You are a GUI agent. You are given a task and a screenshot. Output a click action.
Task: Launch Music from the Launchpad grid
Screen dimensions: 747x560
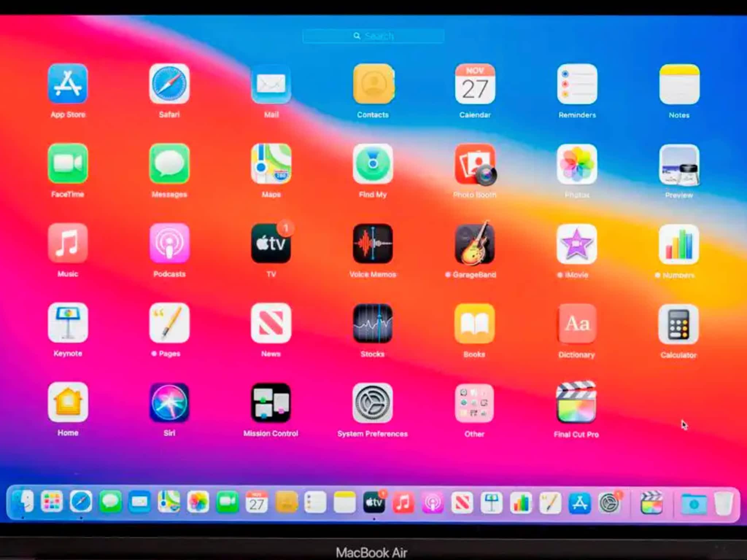tap(68, 243)
